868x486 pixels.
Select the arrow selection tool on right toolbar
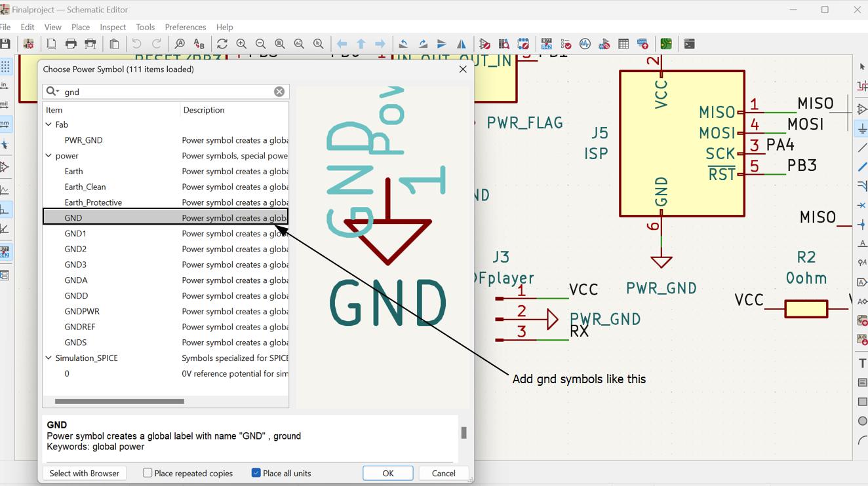[x=862, y=67]
